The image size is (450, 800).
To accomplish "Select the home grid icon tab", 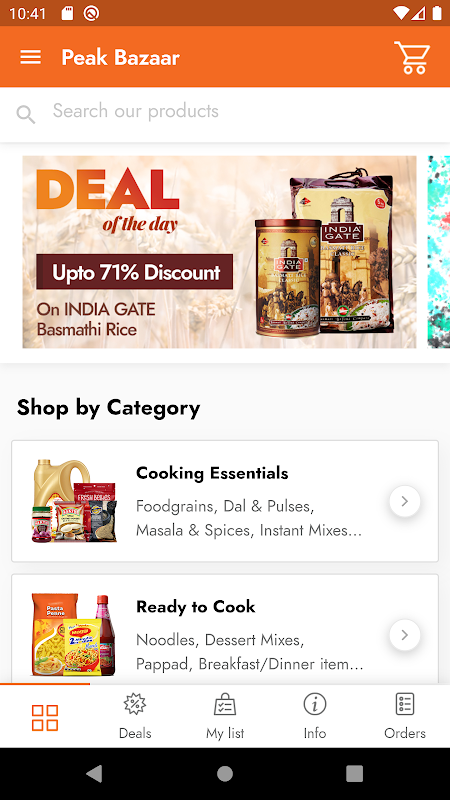I will [x=45, y=717].
